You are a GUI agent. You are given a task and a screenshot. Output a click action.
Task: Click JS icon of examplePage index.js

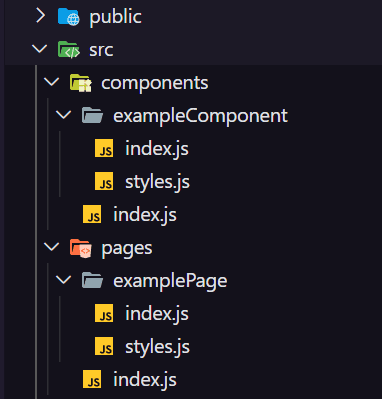tap(104, 313)
